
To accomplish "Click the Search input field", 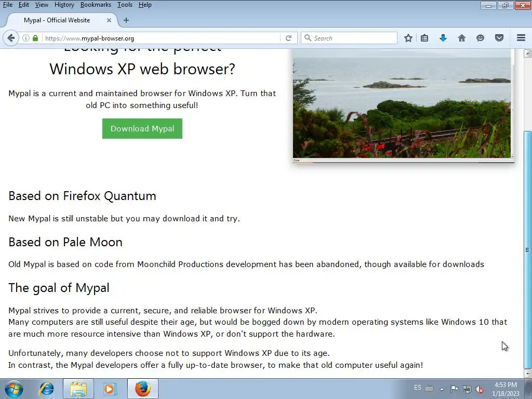I will (349, 38).
